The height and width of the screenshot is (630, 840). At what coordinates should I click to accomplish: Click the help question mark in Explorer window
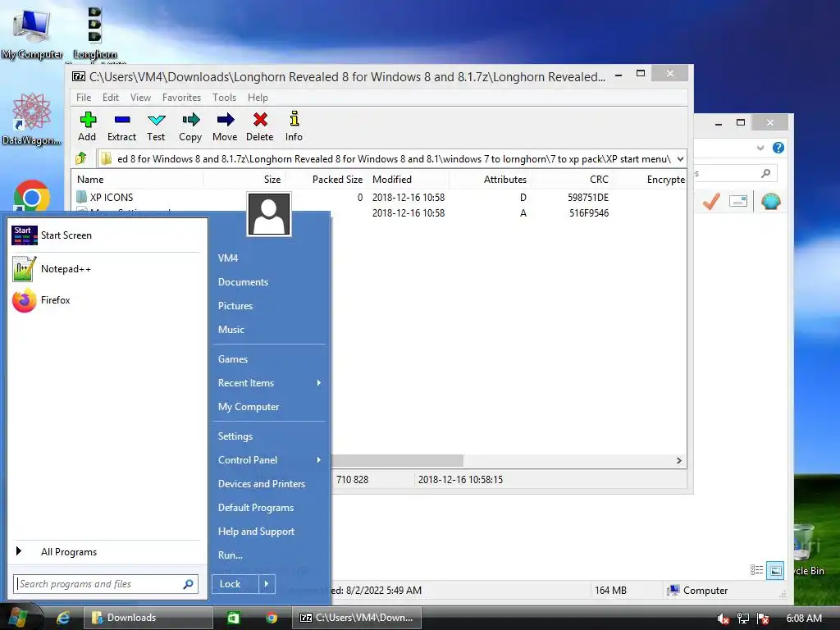point(778,148)
